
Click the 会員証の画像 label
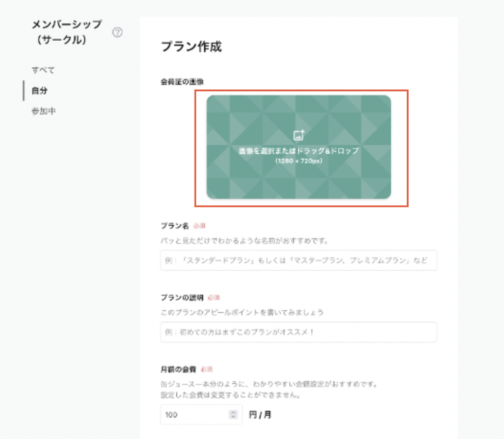(x=182, y=82)
